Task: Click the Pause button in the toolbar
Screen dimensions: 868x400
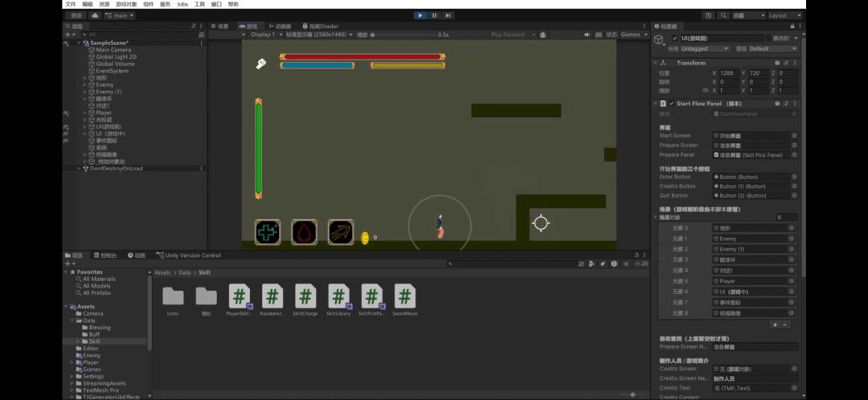Action: (x=435, y=15)
